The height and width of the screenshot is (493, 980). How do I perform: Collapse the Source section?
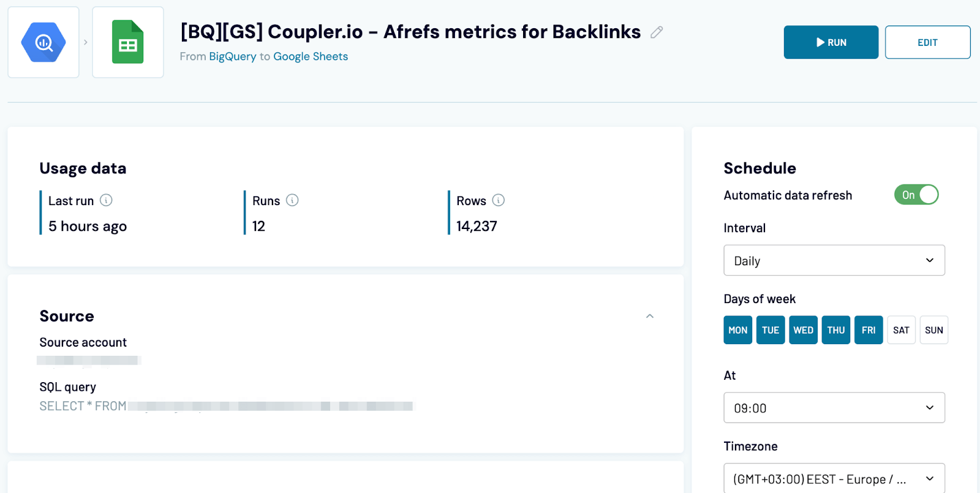click(x=650, y=316)
